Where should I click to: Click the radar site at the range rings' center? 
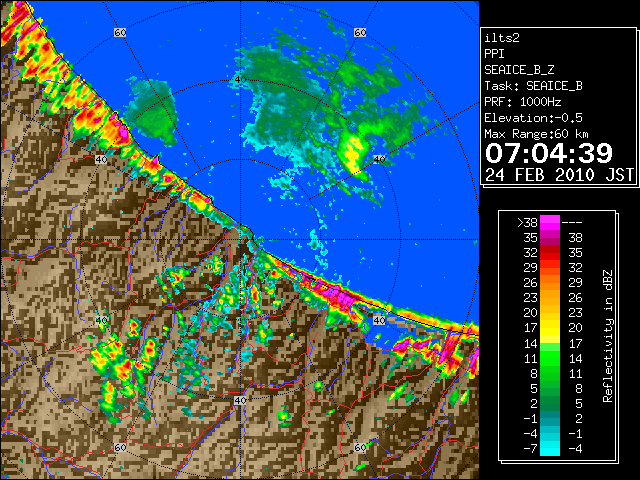(240, 239)
